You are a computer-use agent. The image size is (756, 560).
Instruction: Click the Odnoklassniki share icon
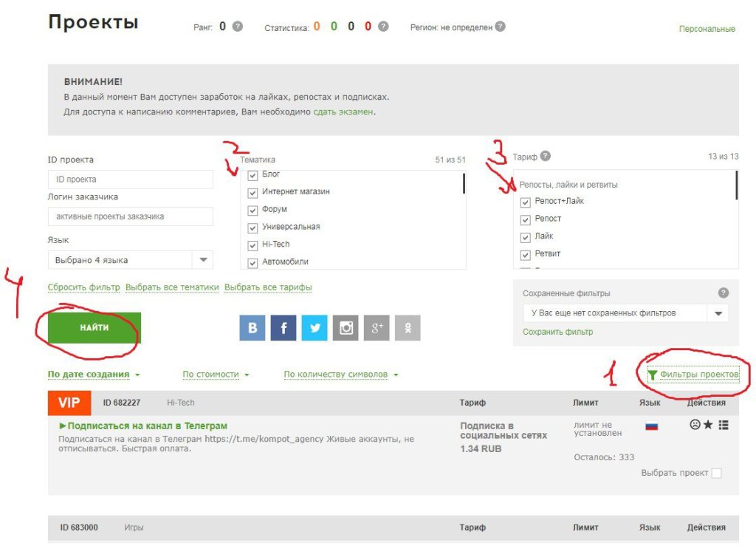click(408, 328)
